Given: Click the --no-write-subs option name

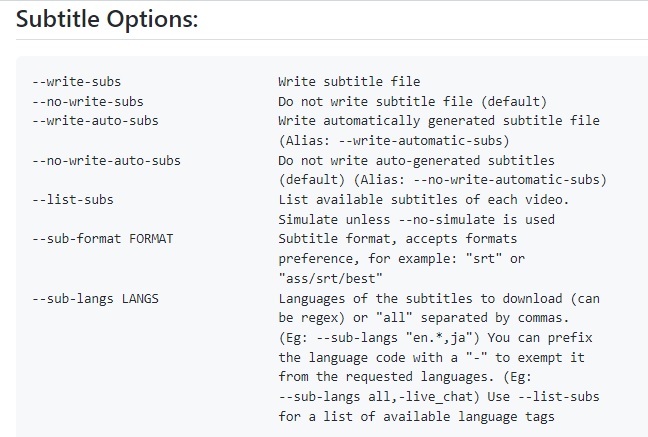Looking at the screenshot, I should point(87,101).
